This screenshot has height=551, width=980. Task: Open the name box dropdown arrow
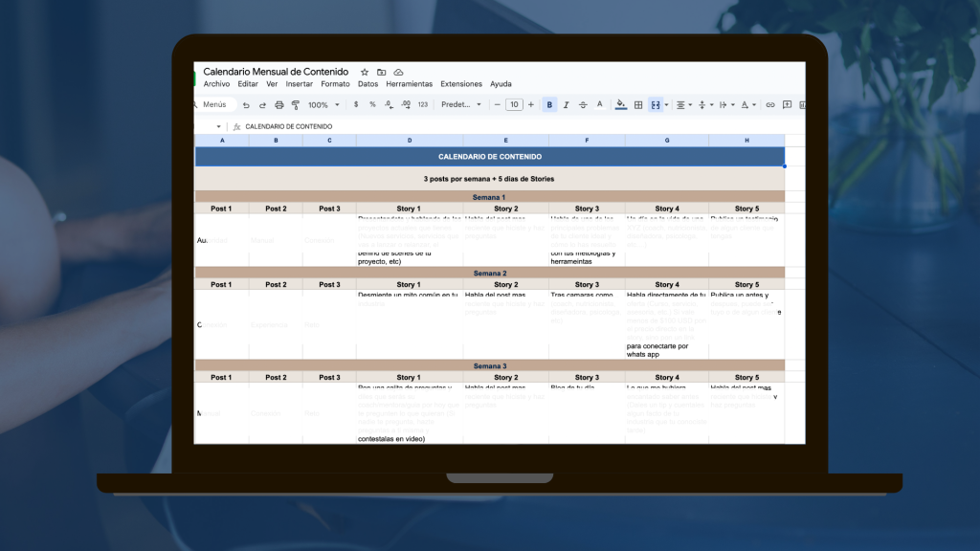coord(219,127)
